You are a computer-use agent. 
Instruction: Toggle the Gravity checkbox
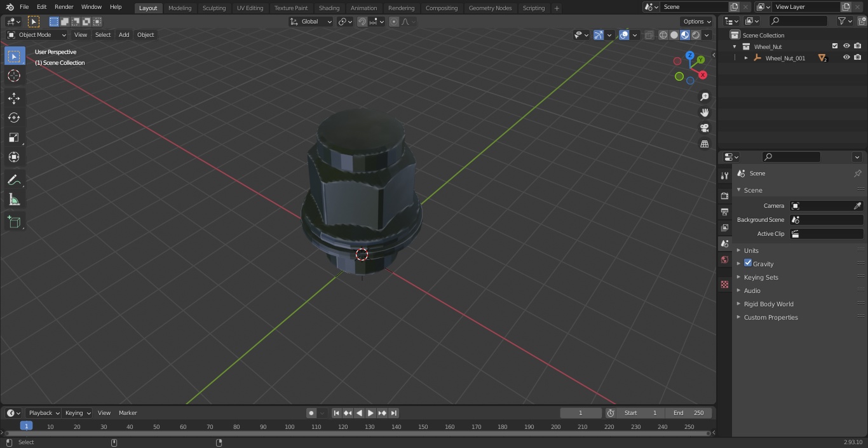click(x=748, y=263)
